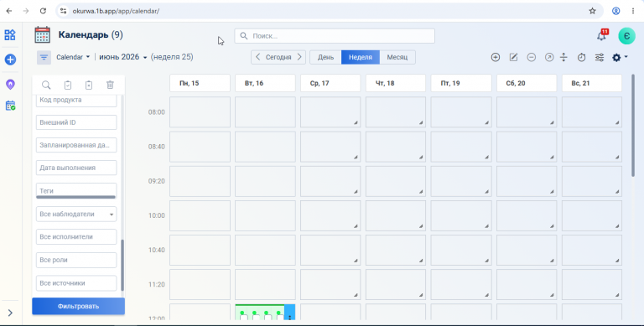Select the Вт, 16 day header

(x=265, y=83)
